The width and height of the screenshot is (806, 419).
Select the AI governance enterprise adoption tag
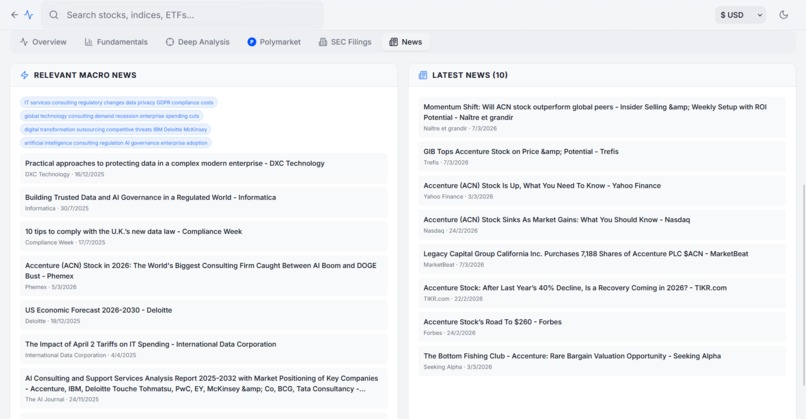click(x=116, y=143)
